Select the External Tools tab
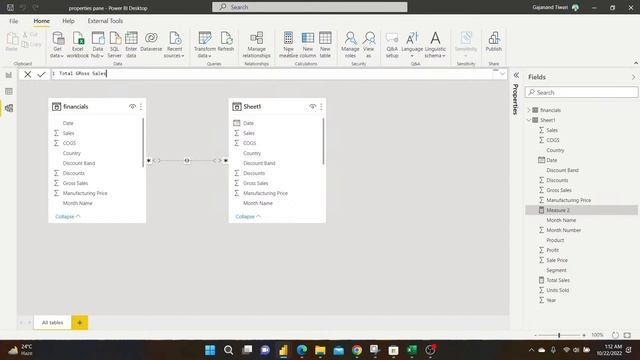The height and width of the screenshot is (360, 640). coord(105,21)
